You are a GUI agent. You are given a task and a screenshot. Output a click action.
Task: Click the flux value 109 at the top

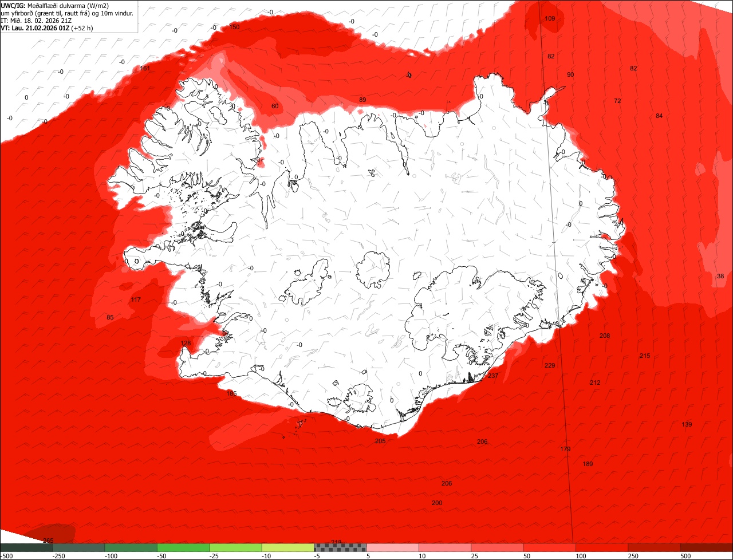coord(550,18)
